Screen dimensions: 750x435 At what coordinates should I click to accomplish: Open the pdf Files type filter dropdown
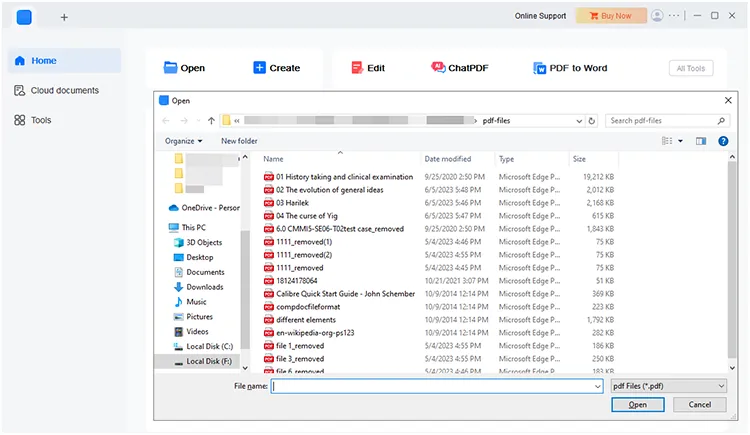[x=669, y=386]
